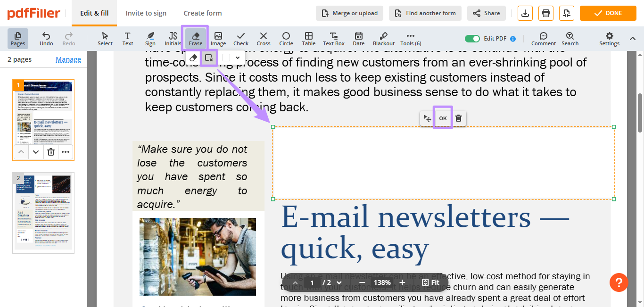The image size is (644, 307).
Task: Zoom out with minus button
Action: (362, 283)
